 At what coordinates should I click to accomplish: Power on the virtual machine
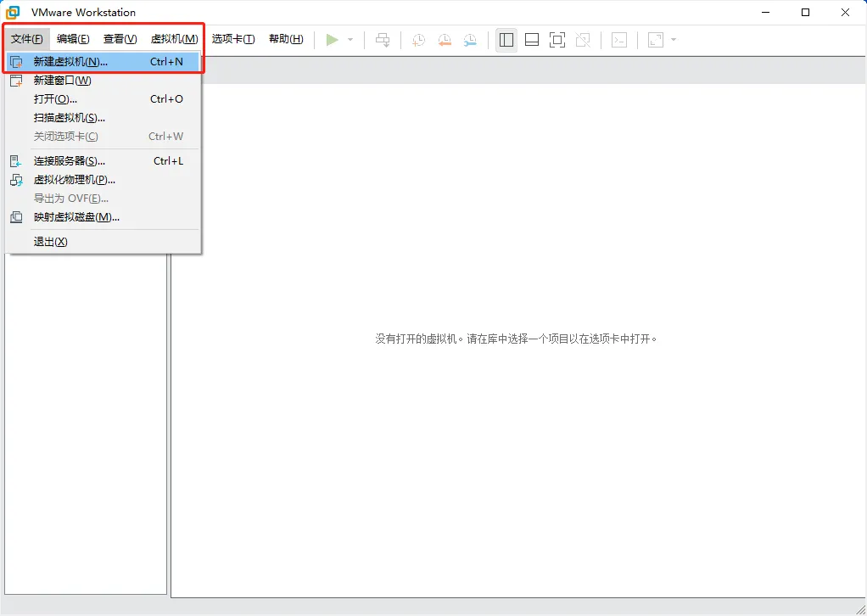click(x=332, y=39)
